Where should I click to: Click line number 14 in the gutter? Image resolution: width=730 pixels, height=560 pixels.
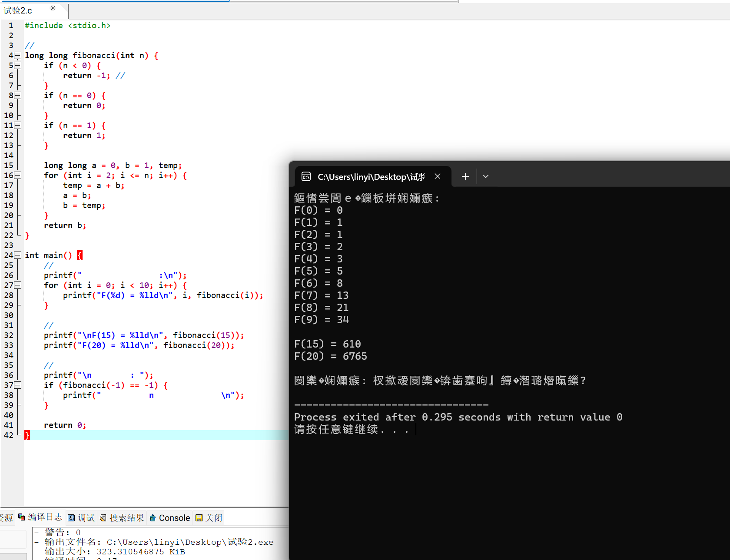[9, 156]
